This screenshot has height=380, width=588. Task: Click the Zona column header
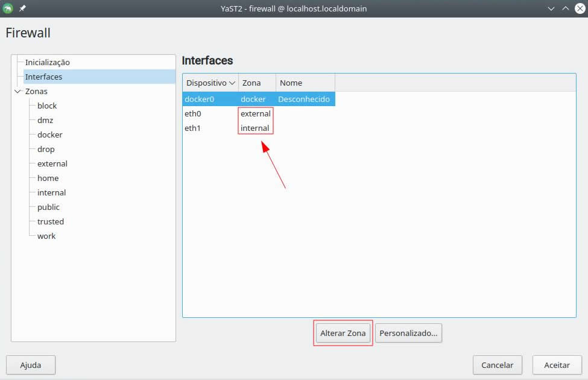(x=251, y=83)
